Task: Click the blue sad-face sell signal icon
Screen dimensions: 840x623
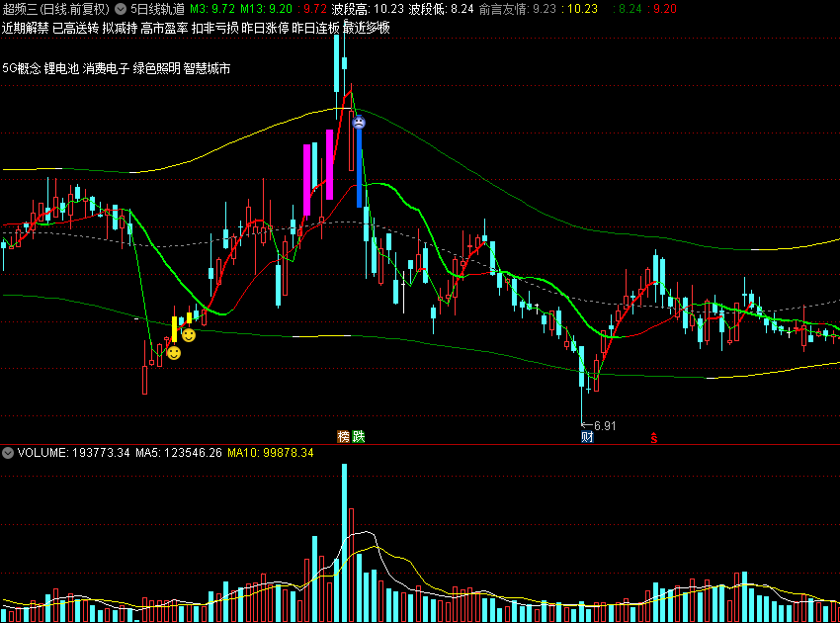Action: pos(359,123)
